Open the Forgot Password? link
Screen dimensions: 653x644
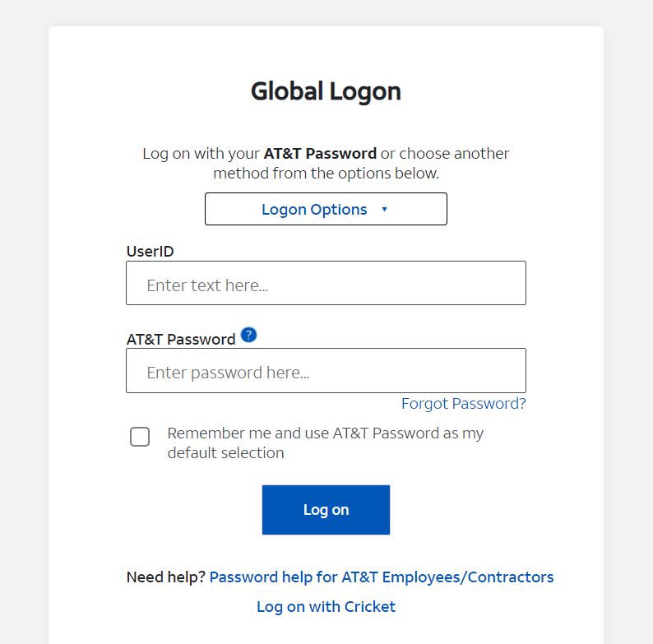pos(464,404)
